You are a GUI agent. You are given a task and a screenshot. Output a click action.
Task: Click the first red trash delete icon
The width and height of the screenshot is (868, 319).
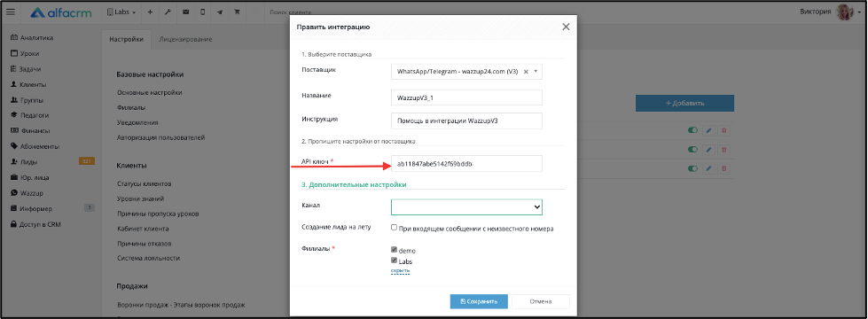click(x=723, y=130)
